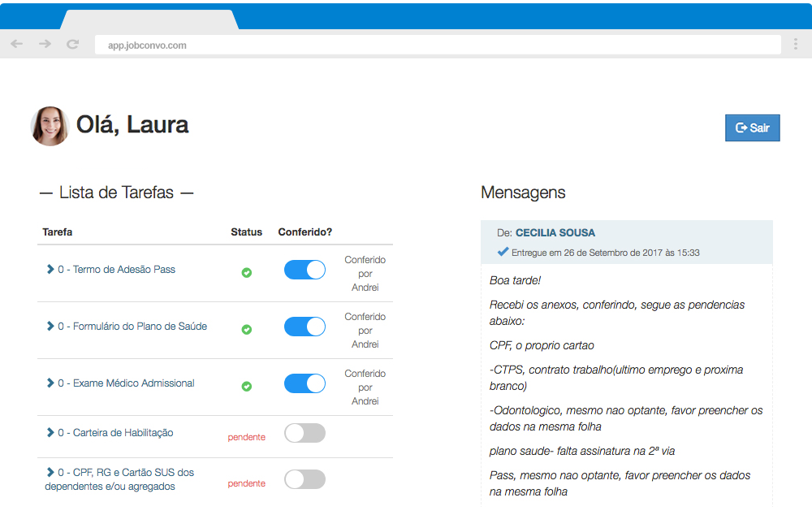
Task: Click the app.jobconvo.com address bar
Action: [x=438, y=45]
